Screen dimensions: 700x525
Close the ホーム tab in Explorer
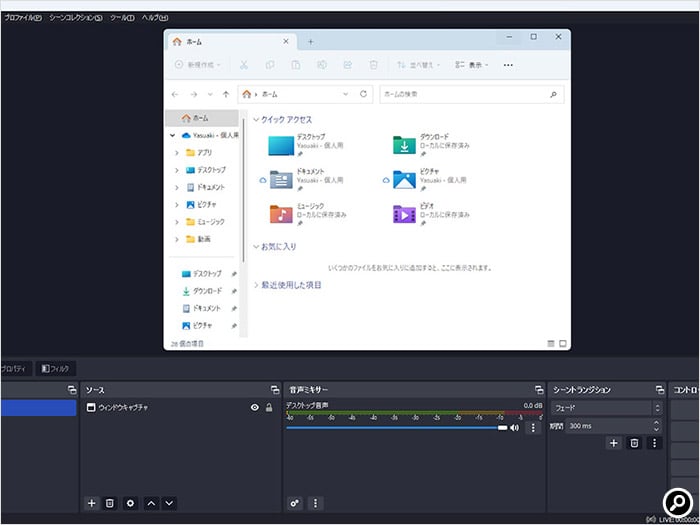pos(286,42)
